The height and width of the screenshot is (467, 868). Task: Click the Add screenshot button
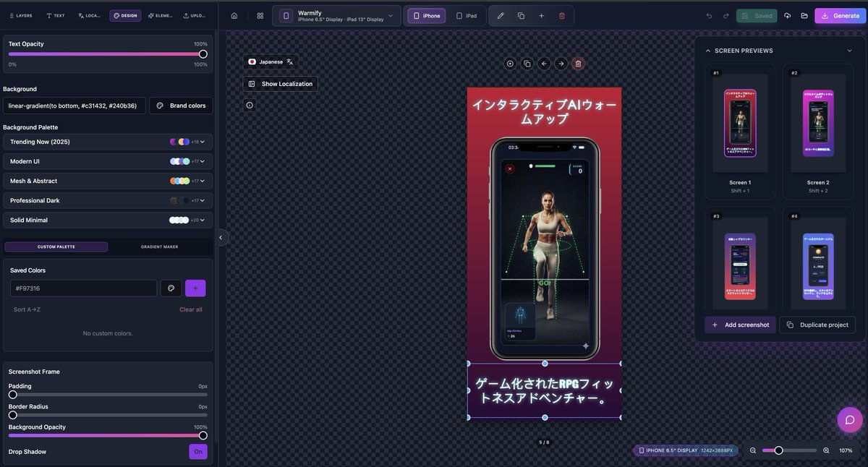tap(740, 325)
